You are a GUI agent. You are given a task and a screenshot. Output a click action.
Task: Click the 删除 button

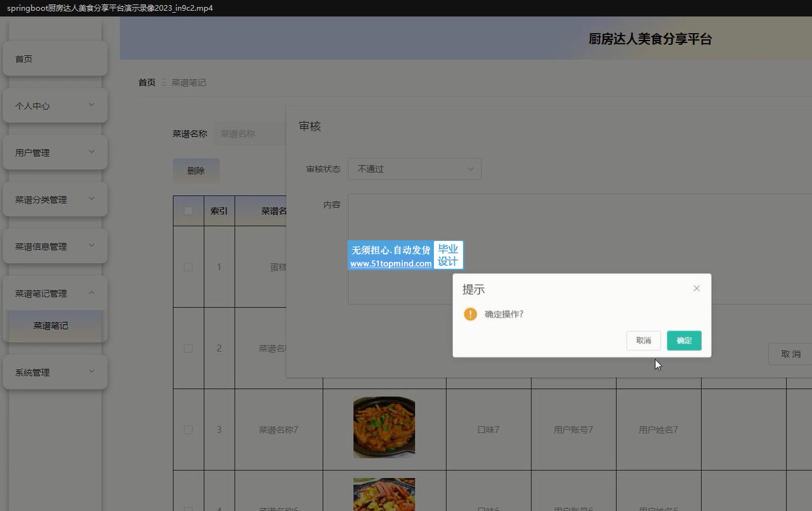point(196,171)
